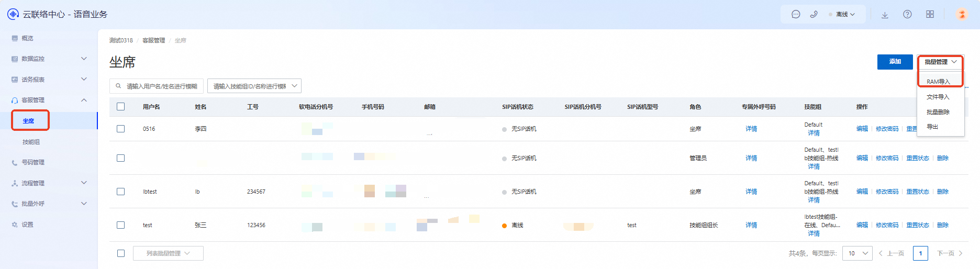Click the SIP话机状态 column header

tap(518, 107)
